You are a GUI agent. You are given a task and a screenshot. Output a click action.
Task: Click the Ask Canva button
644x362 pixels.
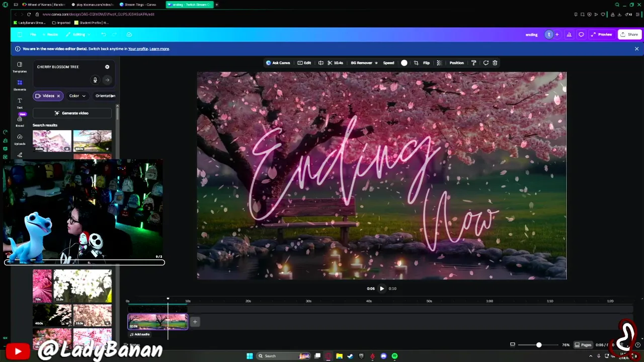(x=278, y=63)
